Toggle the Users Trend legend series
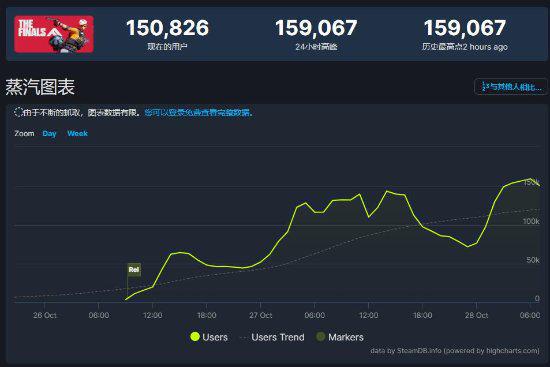This screenshot has height=367, width=550. point(272,337)
